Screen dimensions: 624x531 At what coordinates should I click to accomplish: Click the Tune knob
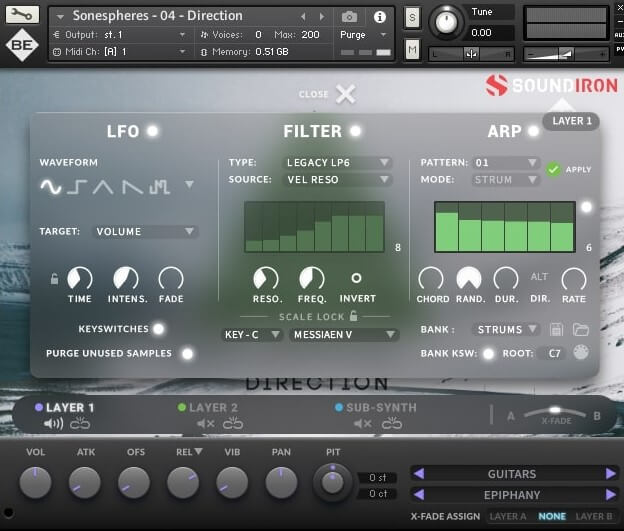pos(446,22)
